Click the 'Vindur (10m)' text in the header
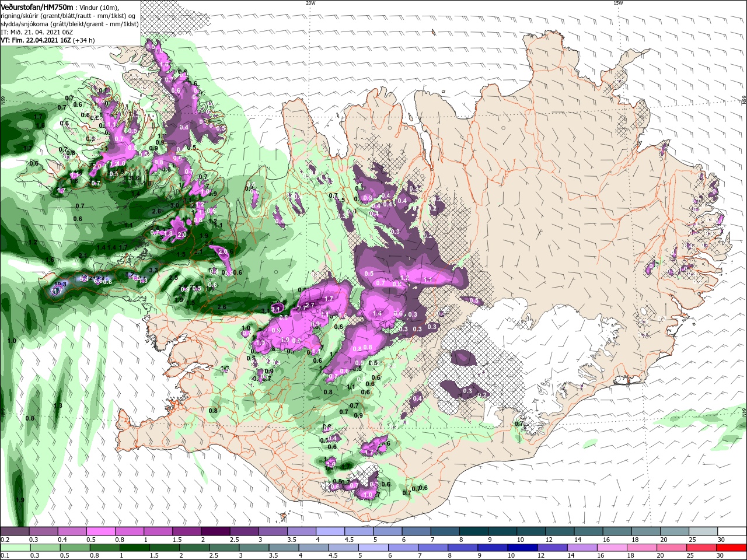The width and height of the screenshot is (747, 560). coord(99,7)
